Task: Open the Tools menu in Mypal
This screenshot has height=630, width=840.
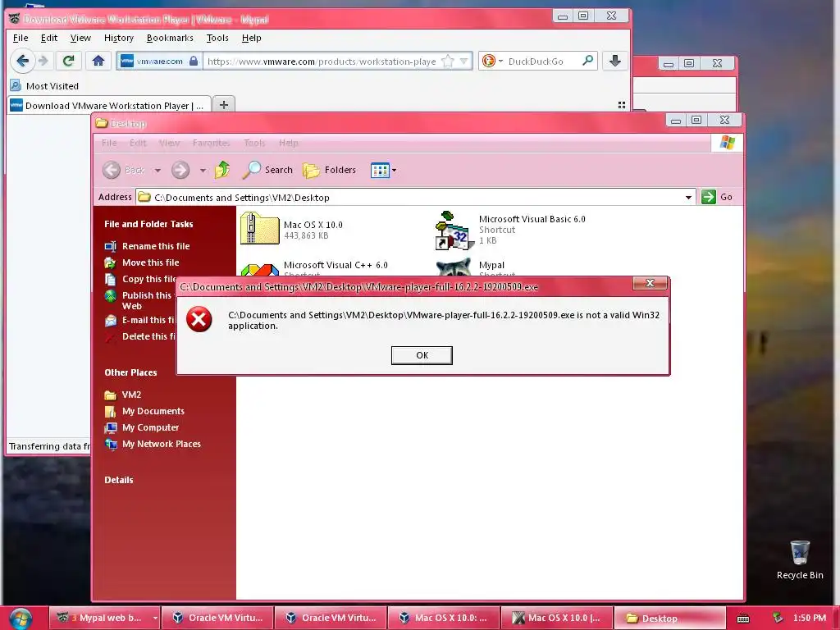Action: [x=217, y=38]
